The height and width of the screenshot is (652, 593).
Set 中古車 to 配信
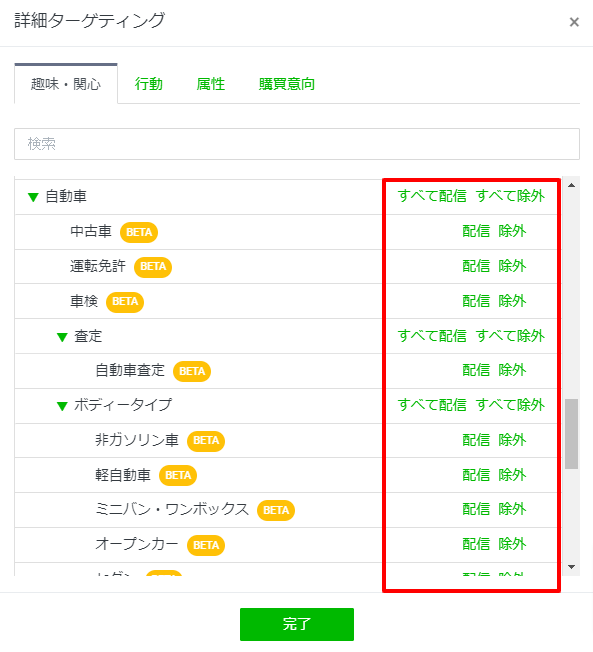point(476,231)
